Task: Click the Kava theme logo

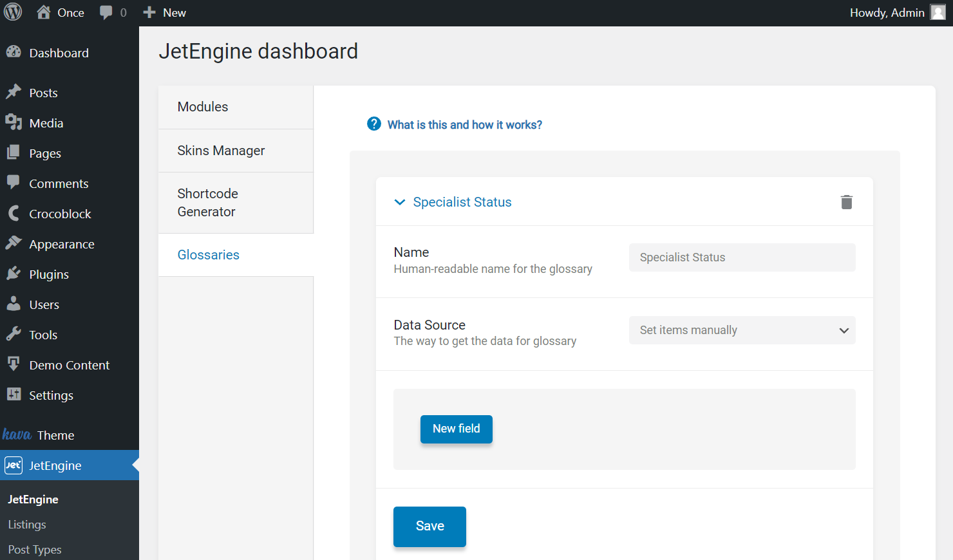Action: 17,434
